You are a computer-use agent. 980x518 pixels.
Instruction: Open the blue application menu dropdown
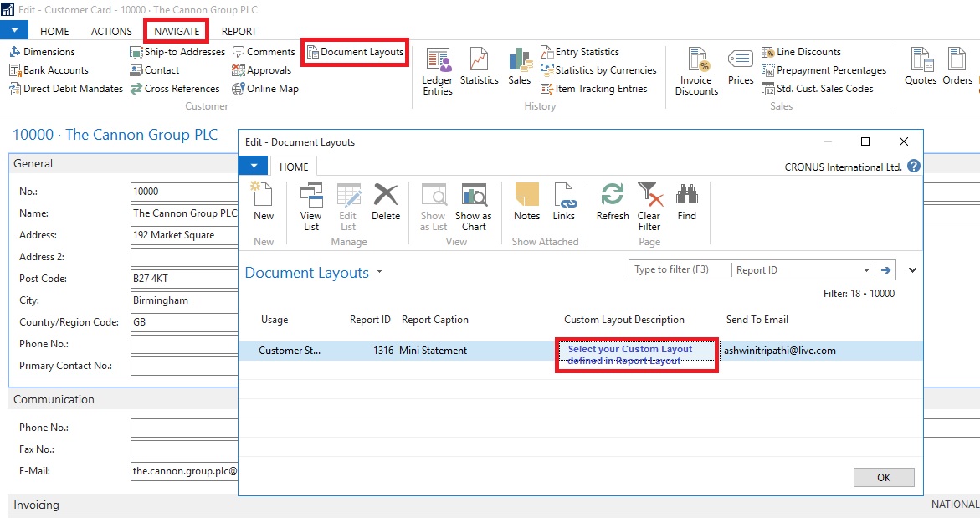click(x=14, y=31)
